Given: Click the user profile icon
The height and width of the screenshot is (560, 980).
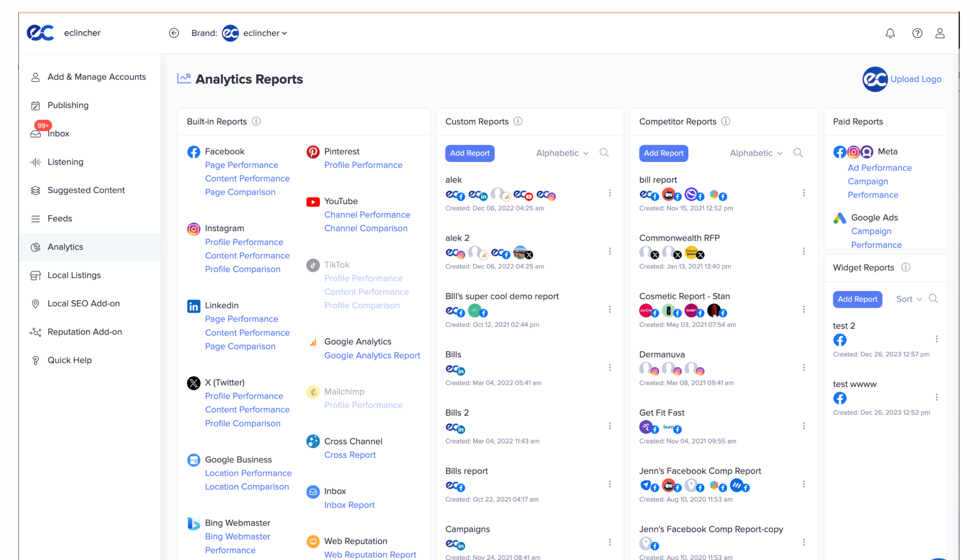Looking at the screenshot, I should pyautogui.click(x=939, y=33).
